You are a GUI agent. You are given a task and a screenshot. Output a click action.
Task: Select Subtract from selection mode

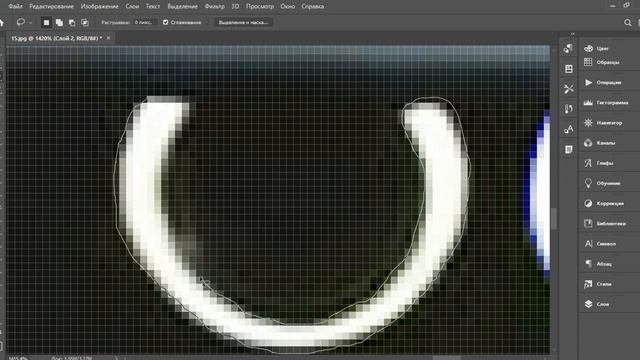pyautogui.click(x=72, y=22)
